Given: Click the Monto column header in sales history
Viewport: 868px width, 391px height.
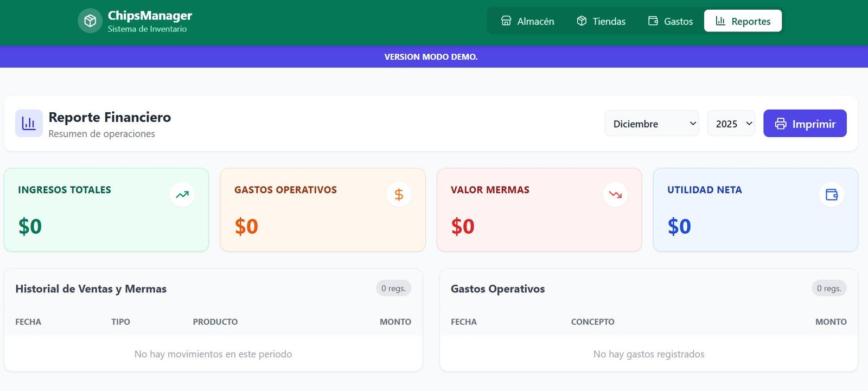Looking at the screenshot, I should (x=395, y=322).
